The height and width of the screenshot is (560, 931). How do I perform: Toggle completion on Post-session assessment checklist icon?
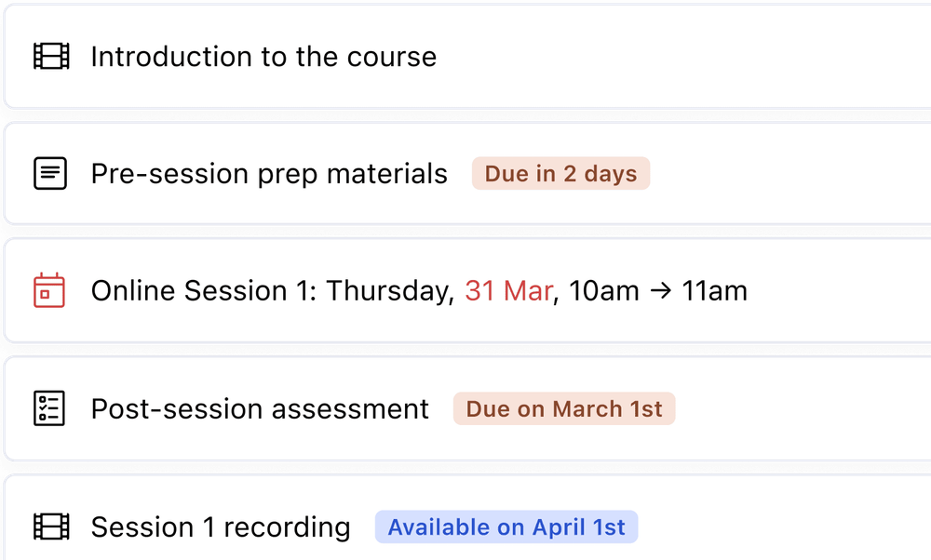[48, 408]
